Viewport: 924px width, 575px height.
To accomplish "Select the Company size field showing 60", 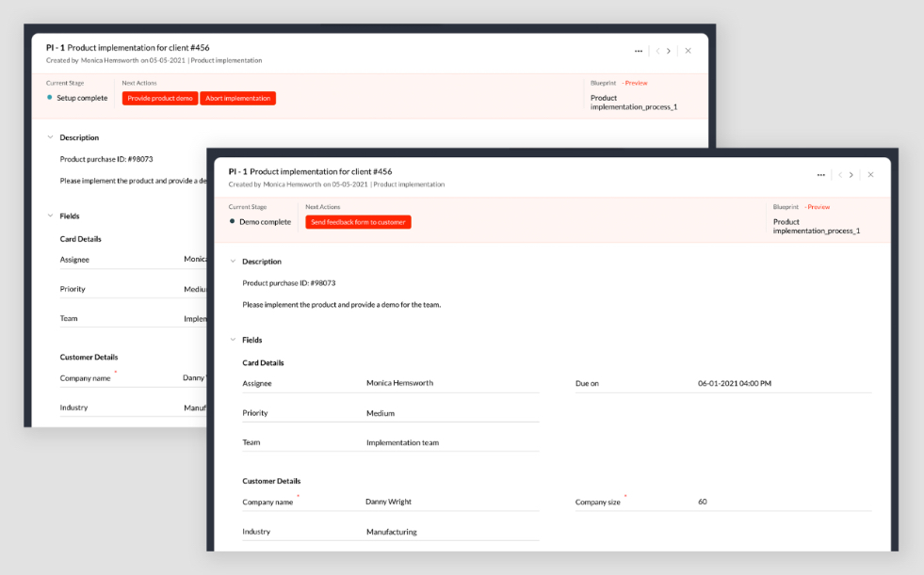I will (703, 503).
